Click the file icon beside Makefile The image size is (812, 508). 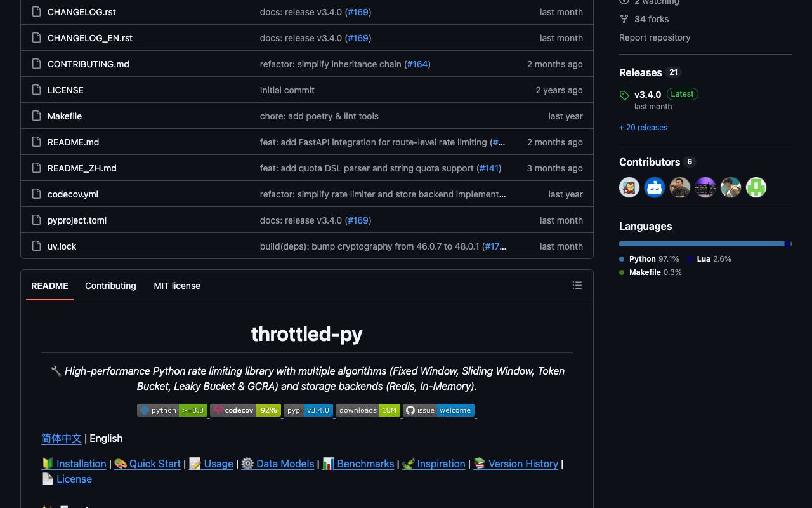click(x=37, y=116)
